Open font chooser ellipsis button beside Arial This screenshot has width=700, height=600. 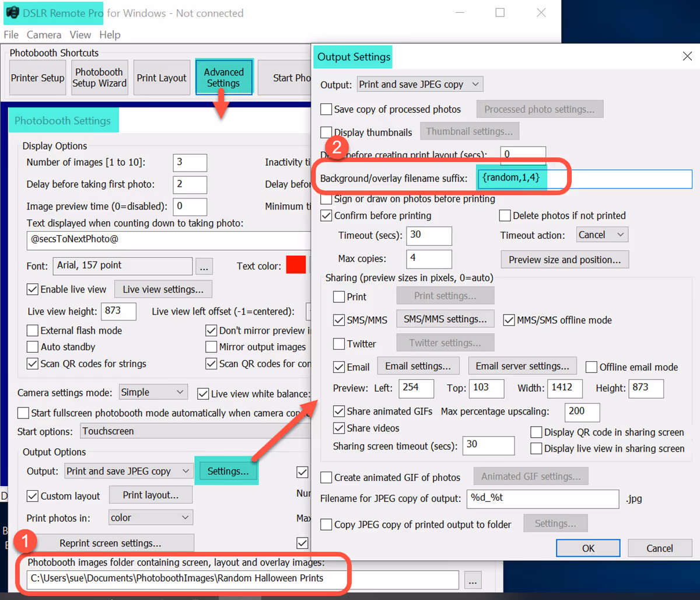pyautogui.click(x=204, y=267)
